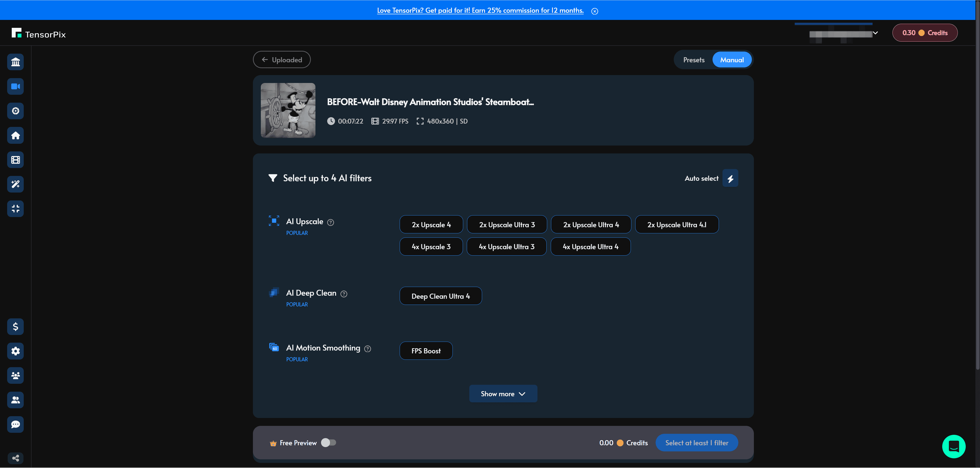Click the circular restore icon in sidebar
Image resolution: width=980 pixels, height=468 pixels.
(x=16, y=111)
